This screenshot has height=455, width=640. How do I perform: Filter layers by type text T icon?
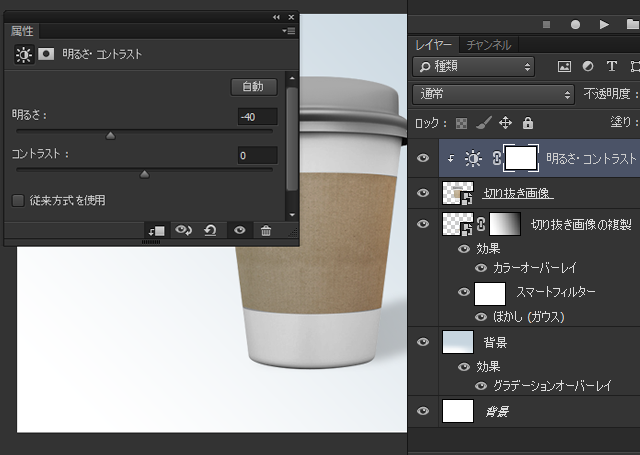(x=611, y=66)
